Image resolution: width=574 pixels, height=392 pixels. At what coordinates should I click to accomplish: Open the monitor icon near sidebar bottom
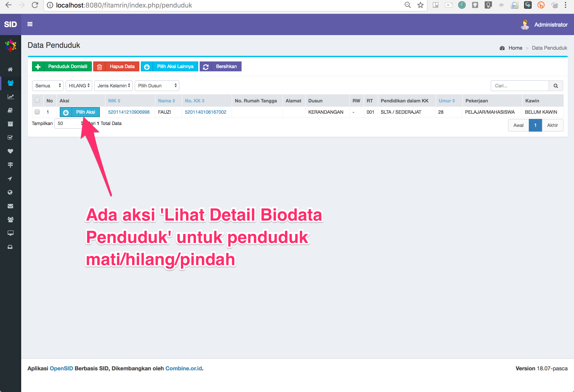(10, 233)
